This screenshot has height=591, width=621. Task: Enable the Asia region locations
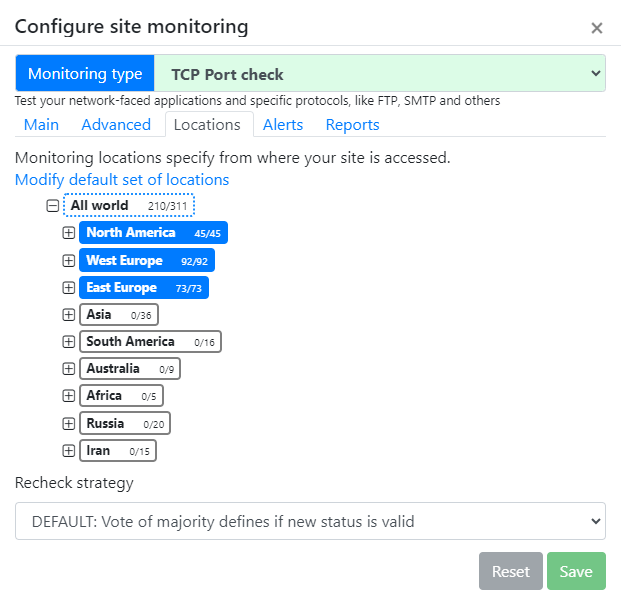point(119,315)
